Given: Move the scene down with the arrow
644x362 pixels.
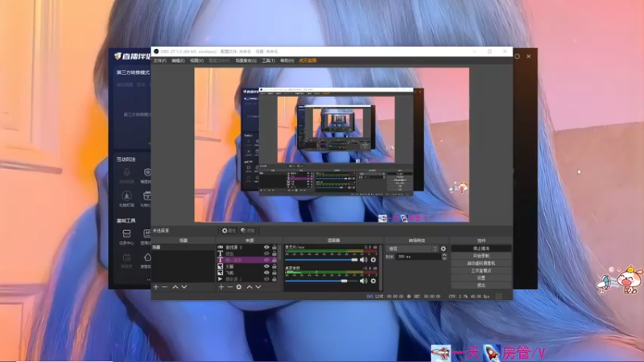Looking at the screenshot, I should click(184, 287).
